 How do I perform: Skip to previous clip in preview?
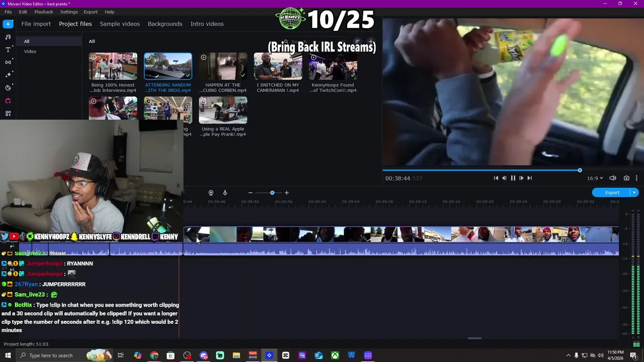pyautogui.click(x=496, y=178)
